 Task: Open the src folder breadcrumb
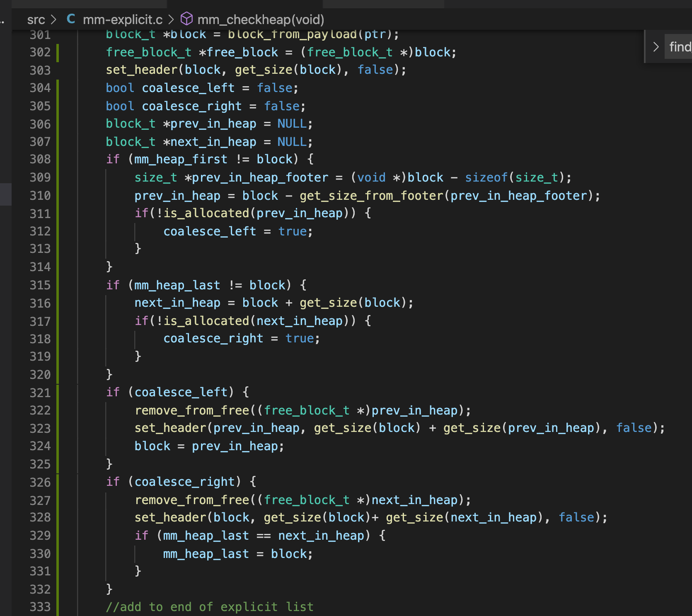click(x=36, y=19)
